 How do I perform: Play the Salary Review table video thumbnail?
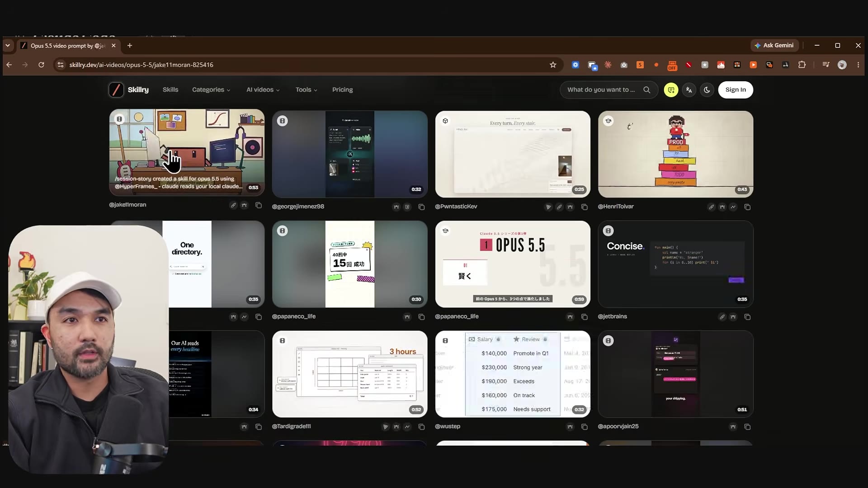point(513,374)
